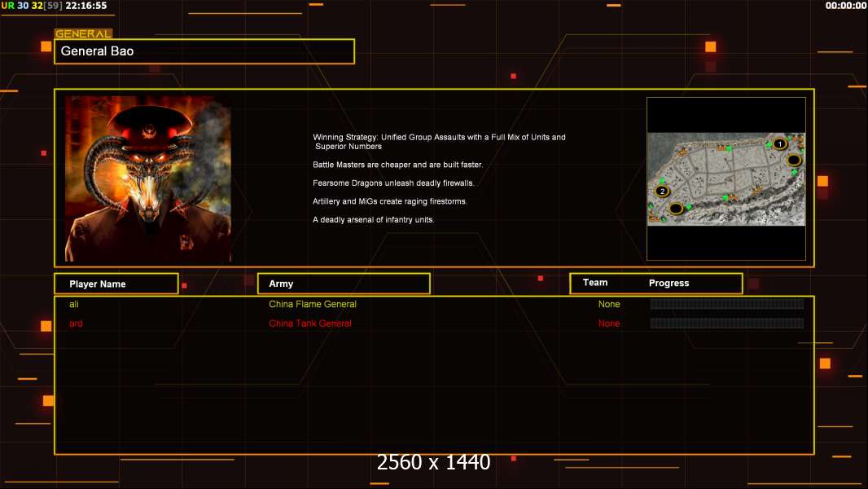This screenshot has height=489, width=868.
Task: Click the UR 30 32 counter overlay
Action: click(32, 6)
